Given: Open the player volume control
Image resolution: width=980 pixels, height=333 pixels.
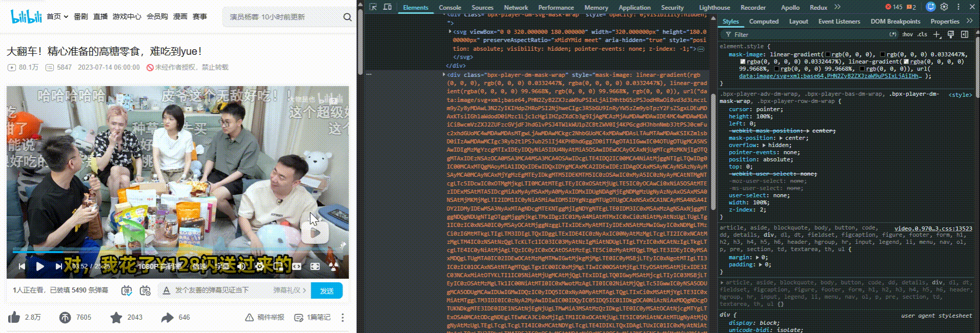Looking at the screenshot, I should click(241, 266).
